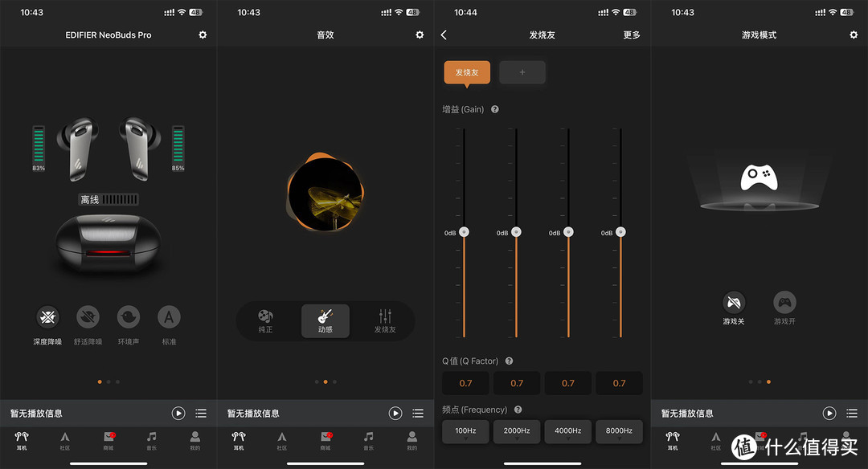Open 耳机 tab on 游戏模式 screen

673,441
